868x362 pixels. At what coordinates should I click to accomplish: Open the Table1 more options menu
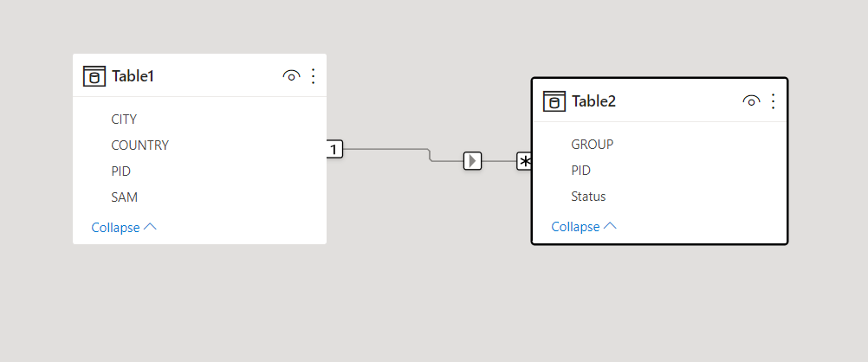(314, 76)
